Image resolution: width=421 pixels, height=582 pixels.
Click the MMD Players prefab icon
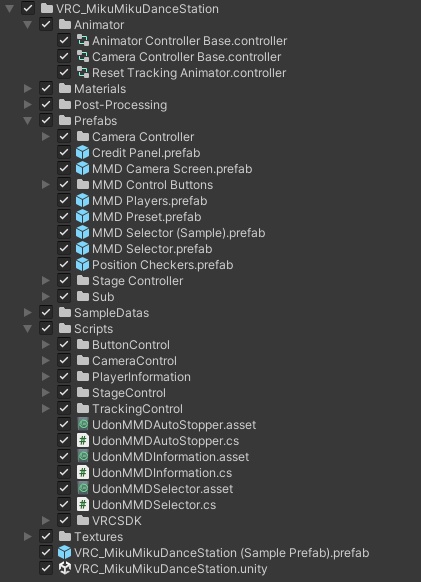82,200
